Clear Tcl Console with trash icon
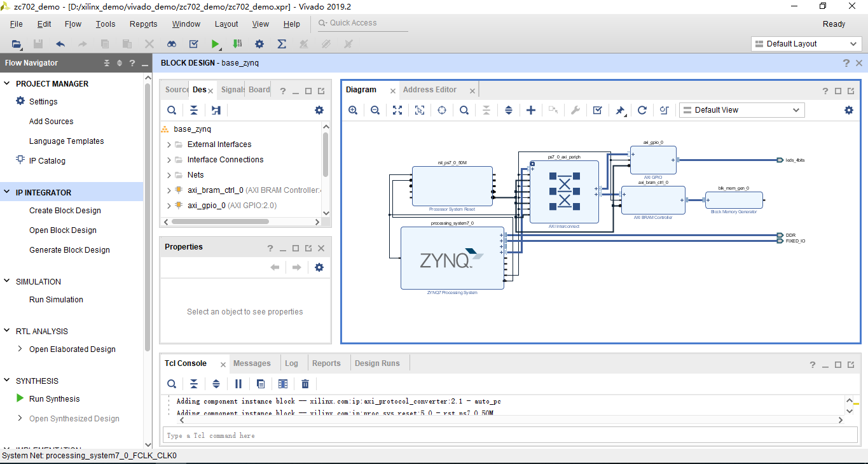The width and height of the screenshot is (868, 464). pyautogui.click(x=305, y=384)
